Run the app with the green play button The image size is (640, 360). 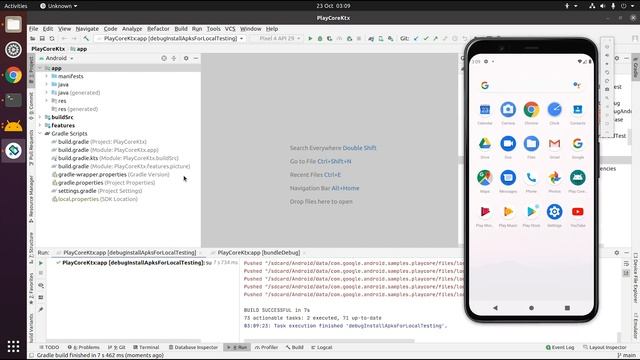pyautogui.click(x=310, y=38)
